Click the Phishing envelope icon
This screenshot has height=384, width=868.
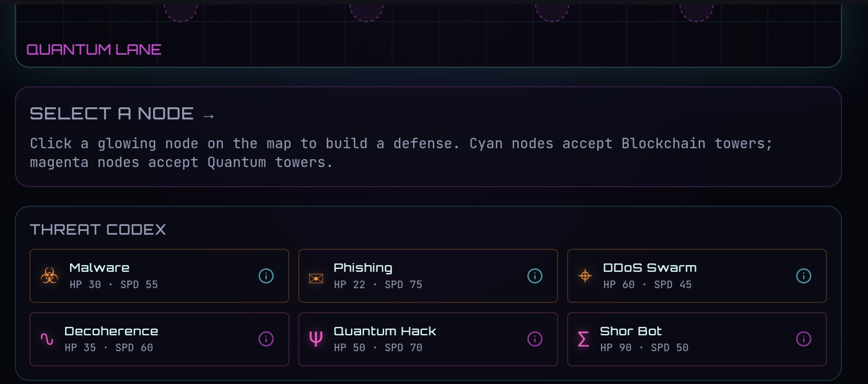click(x=316, y=278)
